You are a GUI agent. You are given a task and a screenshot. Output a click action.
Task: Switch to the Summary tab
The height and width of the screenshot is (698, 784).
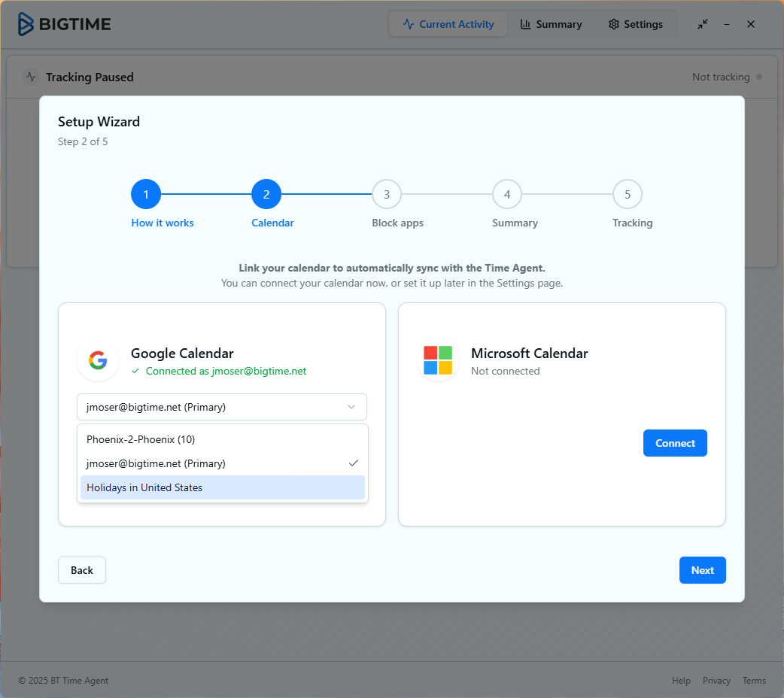[x=551, y=24]
